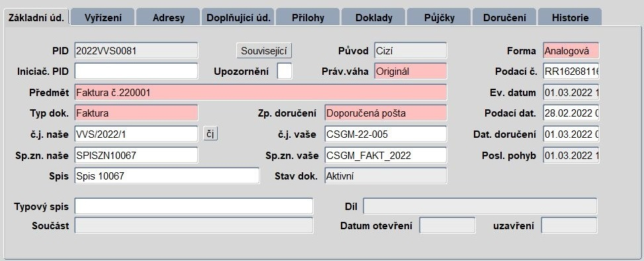Open the Související button

tap(265, 51)
